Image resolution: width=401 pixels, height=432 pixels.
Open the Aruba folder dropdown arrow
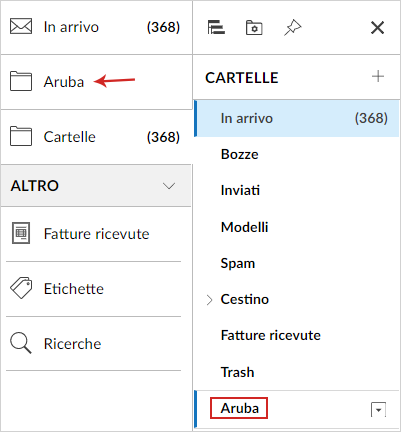pos(378,410)
